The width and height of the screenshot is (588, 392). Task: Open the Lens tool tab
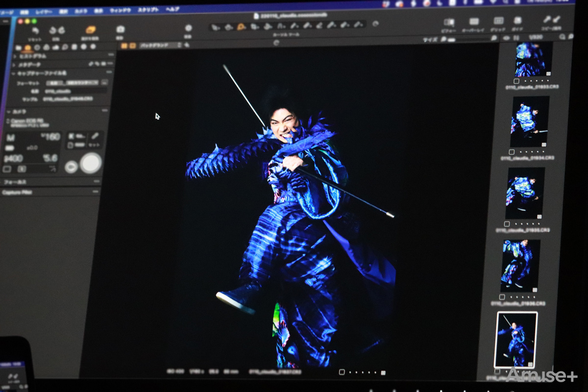pos(37,48)
